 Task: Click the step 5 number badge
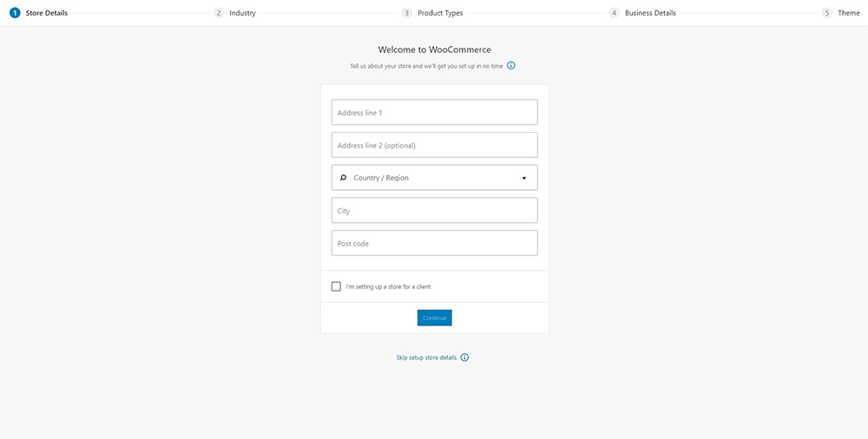[827, 13]
